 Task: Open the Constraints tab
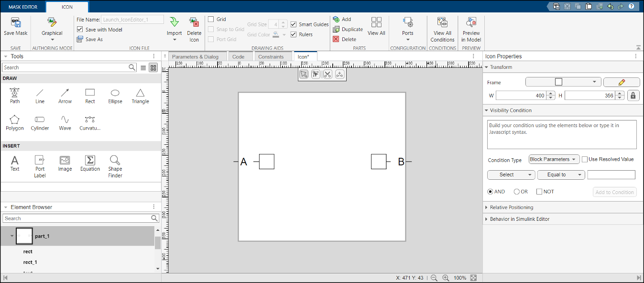273,56
